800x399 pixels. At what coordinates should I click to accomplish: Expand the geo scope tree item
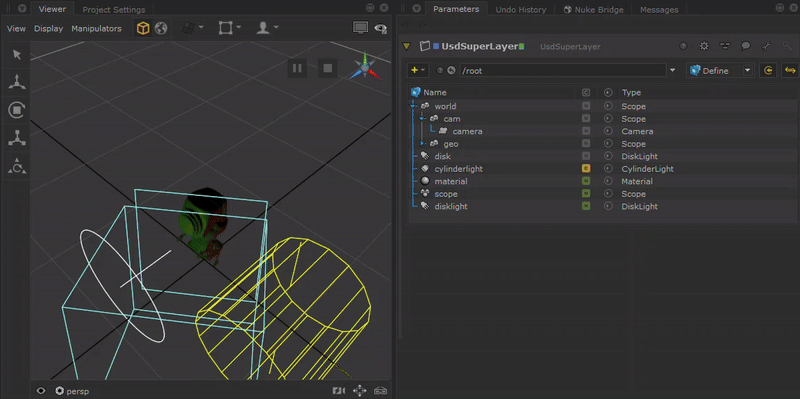click(x=422, y=144)
